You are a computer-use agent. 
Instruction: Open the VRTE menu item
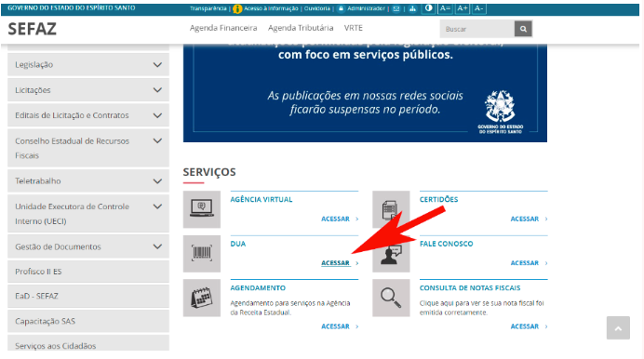354,28
